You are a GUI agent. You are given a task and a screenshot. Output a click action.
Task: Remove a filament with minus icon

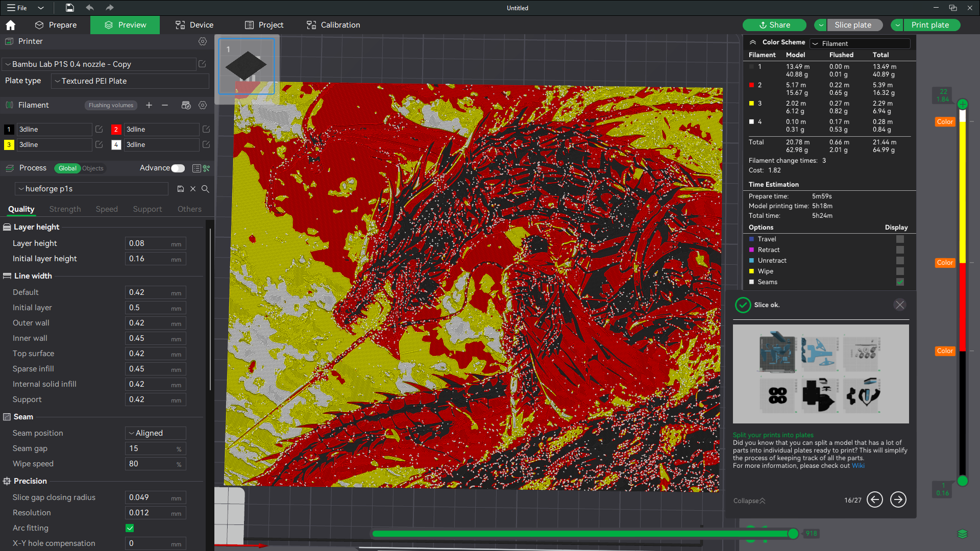coord(165,105)
